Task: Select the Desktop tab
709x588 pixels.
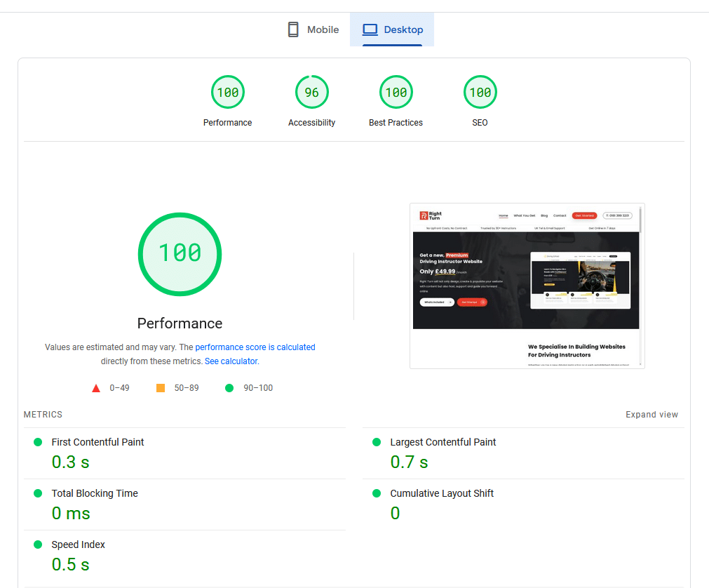Action: coord(392,29)
